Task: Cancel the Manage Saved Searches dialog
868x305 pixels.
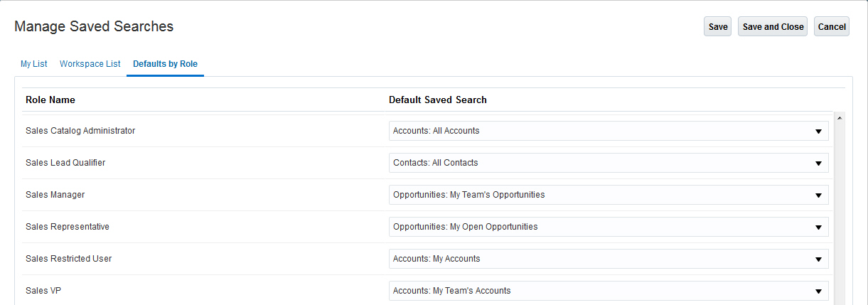Action: 831,27
